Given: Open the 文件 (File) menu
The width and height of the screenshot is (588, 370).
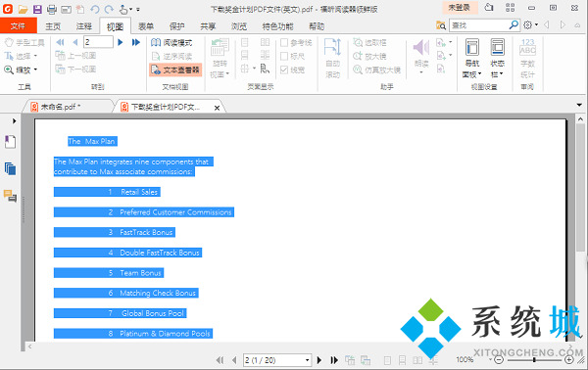Looking at the screenshot, I should pyautogui.click(x=18, y=25).
